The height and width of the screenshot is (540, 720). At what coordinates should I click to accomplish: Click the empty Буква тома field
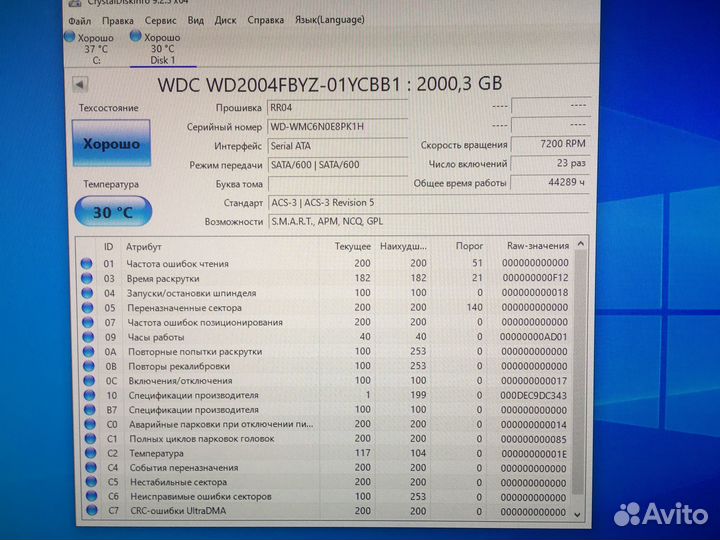(x=338, y=184)
